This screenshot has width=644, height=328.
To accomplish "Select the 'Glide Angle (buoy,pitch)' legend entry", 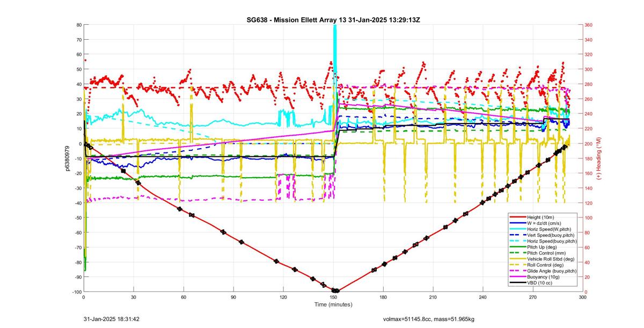I will [543, 271].
